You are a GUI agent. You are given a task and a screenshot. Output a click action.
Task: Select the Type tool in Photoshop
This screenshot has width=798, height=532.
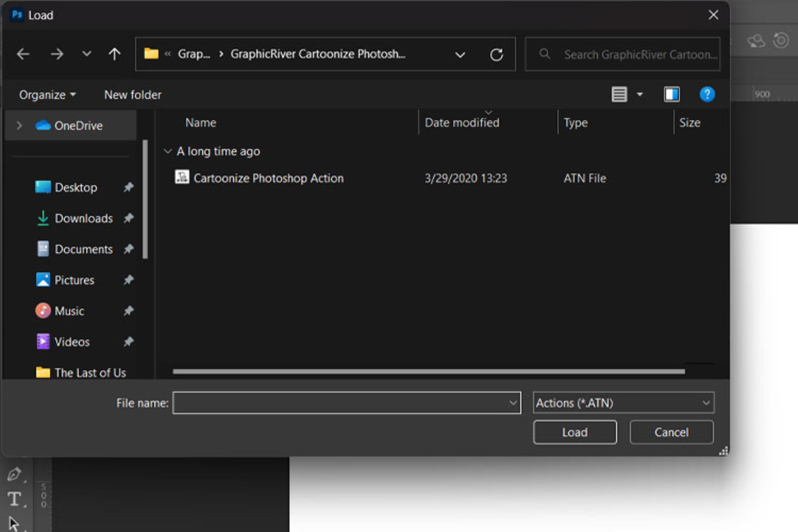15,499
